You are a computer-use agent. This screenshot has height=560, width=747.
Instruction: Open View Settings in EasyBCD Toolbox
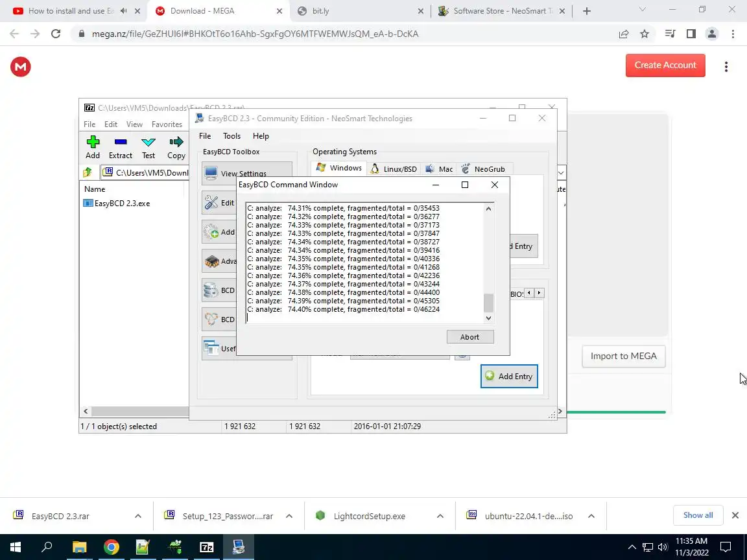click(247, 173)
